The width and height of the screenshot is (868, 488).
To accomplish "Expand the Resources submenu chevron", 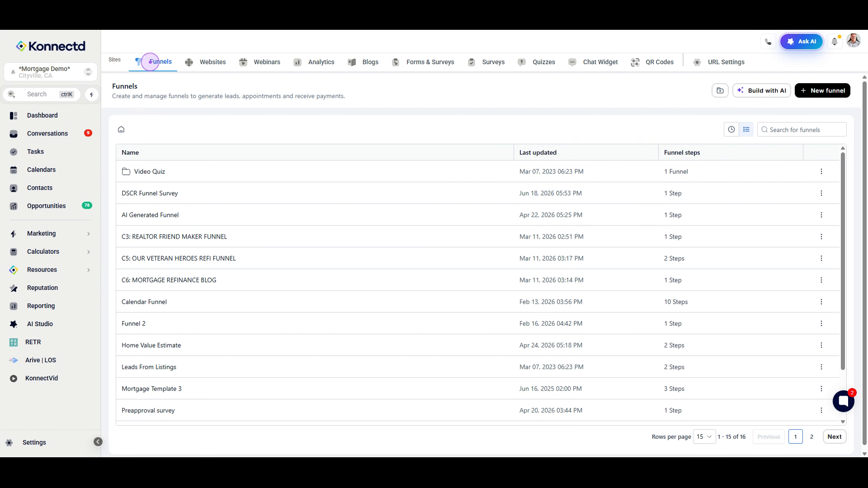I will coord(89,270).
